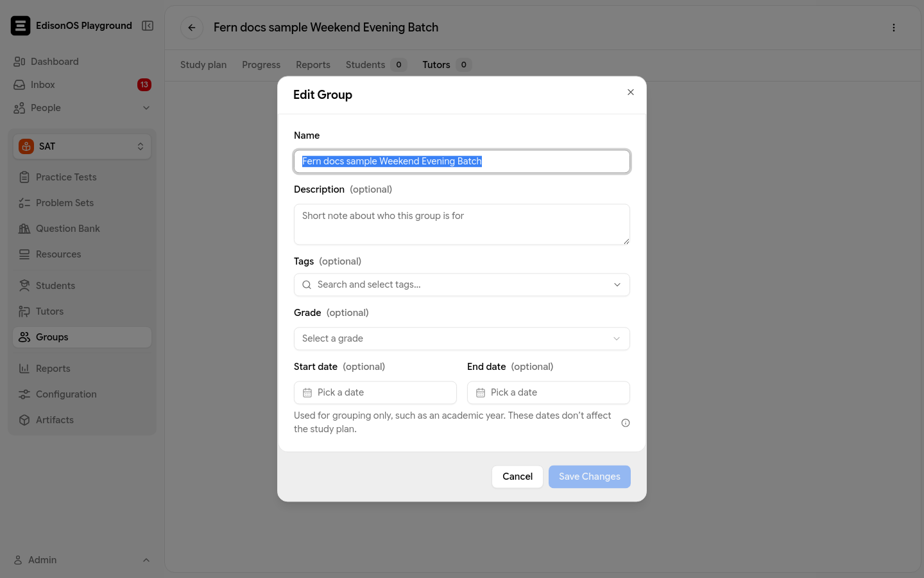This screenshot has width=924, height=578.
Task: Open Students in the sidebar
Action: coord(82,286)
